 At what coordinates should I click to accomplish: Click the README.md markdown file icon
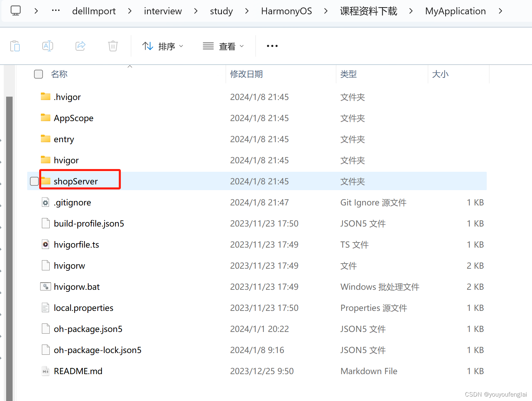tap(46, 371)
